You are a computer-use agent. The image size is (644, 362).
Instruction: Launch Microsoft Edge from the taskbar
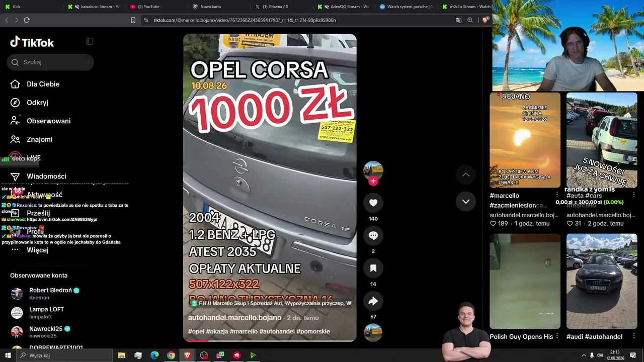tap(154, 355)
